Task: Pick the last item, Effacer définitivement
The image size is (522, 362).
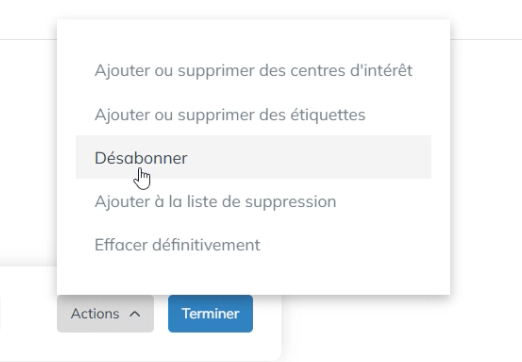Action: click(x=253, y=245)
